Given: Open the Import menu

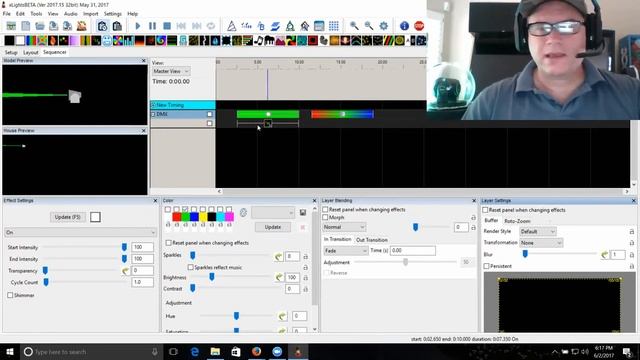Looking at the screenshot, I should pos(91,13).
